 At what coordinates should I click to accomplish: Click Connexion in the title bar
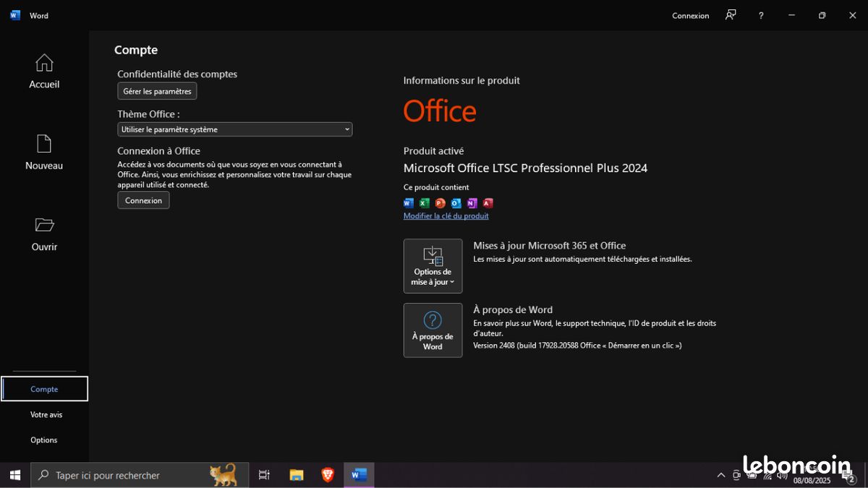tap(690, 15)
